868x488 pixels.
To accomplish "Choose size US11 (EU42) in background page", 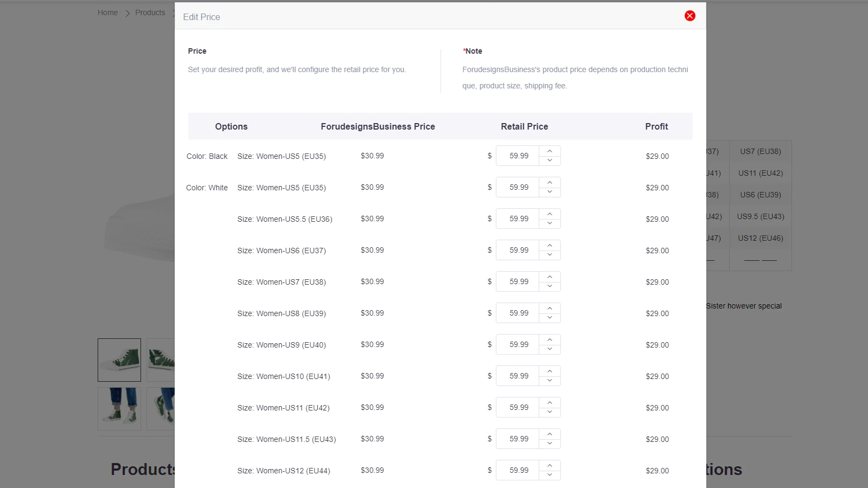I will [x=761, y=173].
